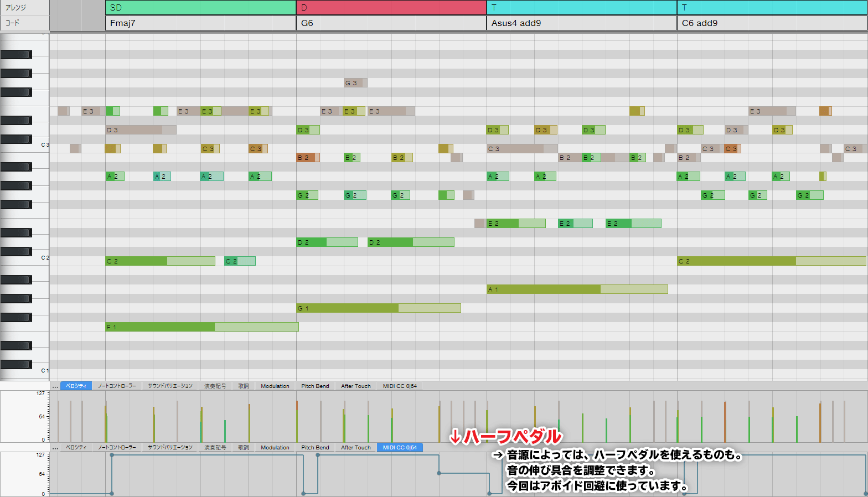
Task: Select the long C 3 note at Asus4 add9 start
Action: pyautogui.click(x=522, y=149)
